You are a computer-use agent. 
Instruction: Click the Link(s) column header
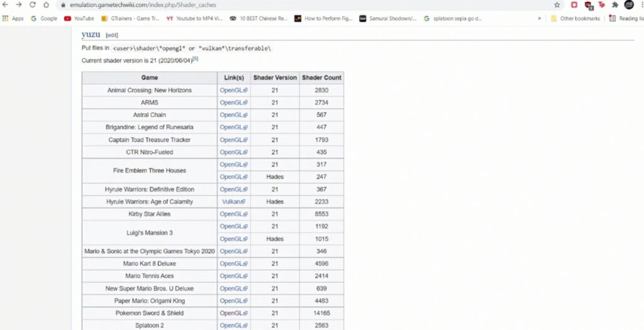click(x=234, y=77)
